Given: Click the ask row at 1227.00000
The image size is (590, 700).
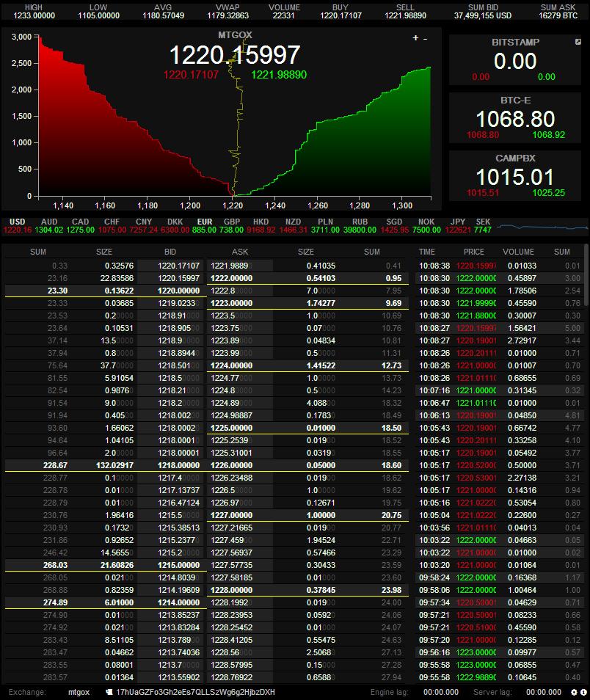Looking at the screenshot, I should click(307, 515).
